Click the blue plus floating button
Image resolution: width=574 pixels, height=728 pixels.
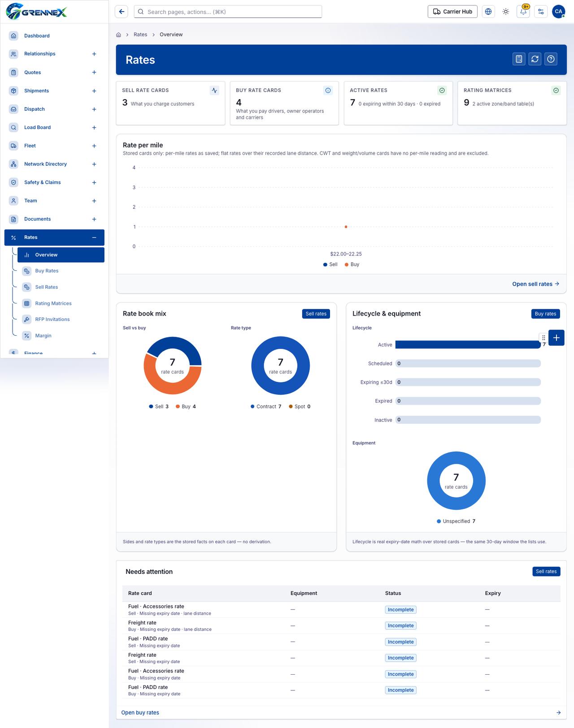pos(557,338)
